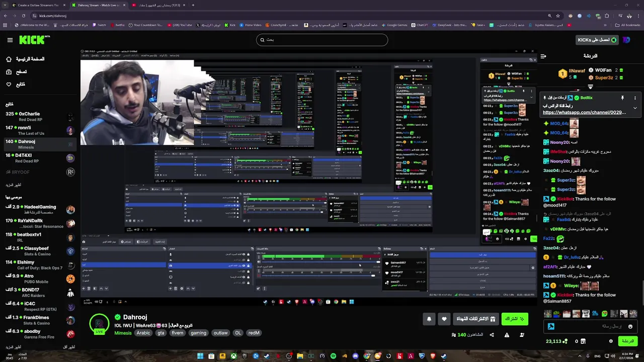Click Dahrooj streamer avatar

coord(99,323)
